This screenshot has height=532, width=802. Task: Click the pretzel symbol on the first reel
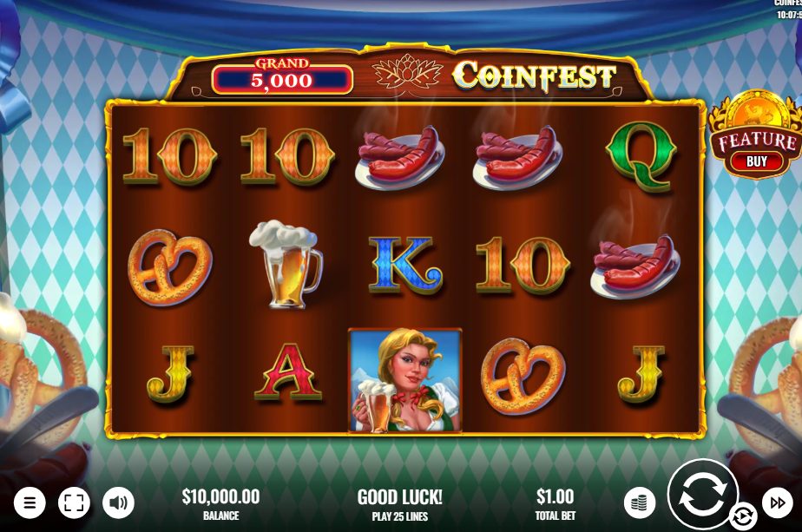(x=170, y=267)
